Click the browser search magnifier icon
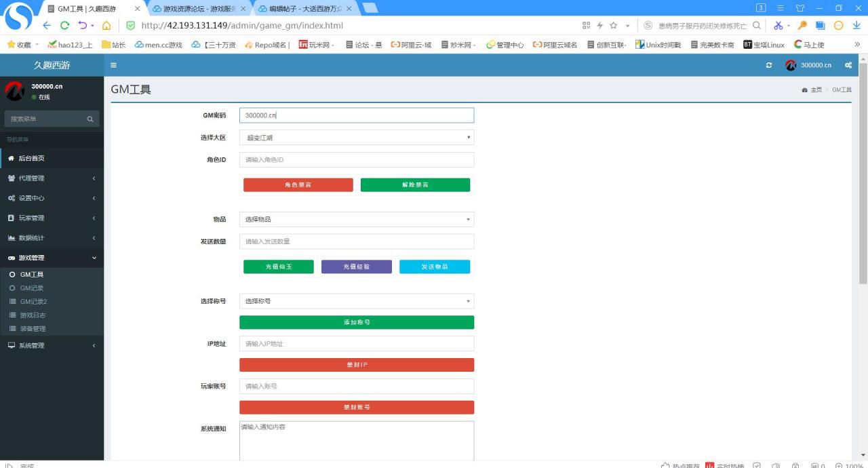 [757, 25]
